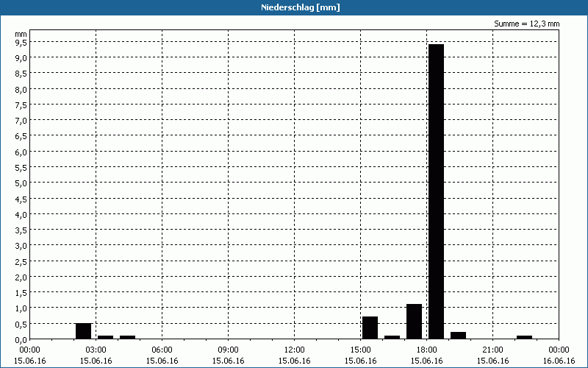The width and height of the screenshot is (588, 368).
Task: Select the '18:00' time label
Action: pyautogui.click(x=427, y=350)
